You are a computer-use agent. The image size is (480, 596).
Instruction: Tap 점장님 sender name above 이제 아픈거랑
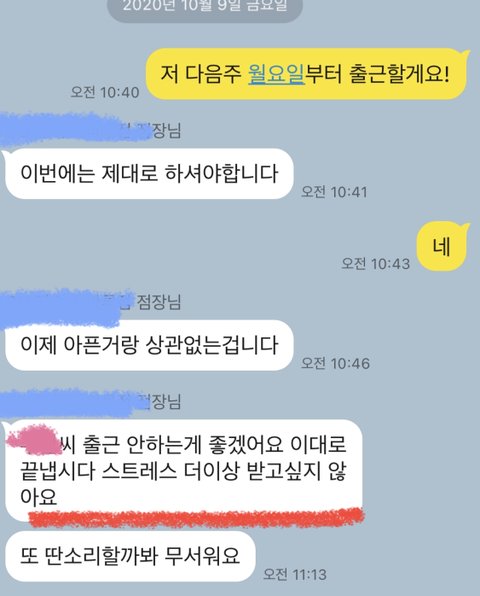tap(158, 303)
